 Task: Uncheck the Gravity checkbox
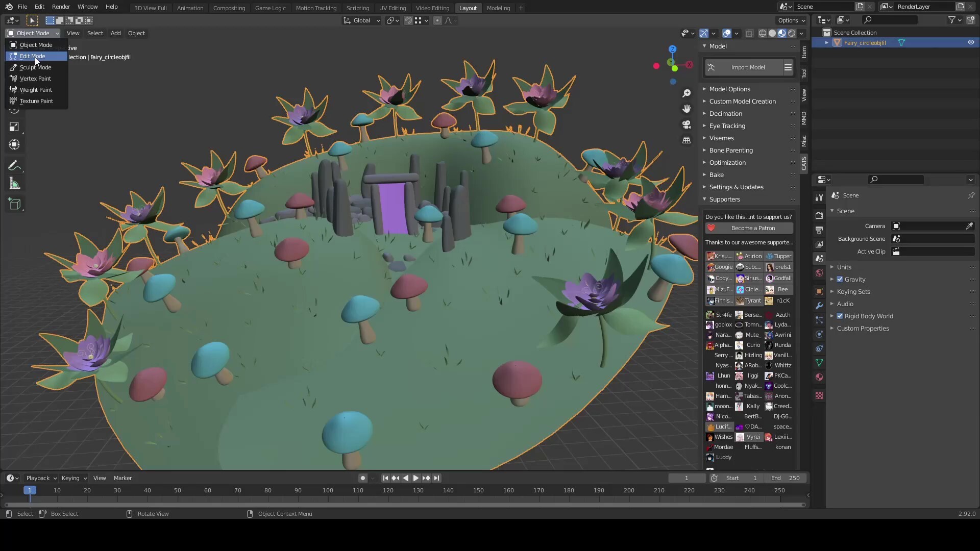pyautogui.click(x=840, y=279)
